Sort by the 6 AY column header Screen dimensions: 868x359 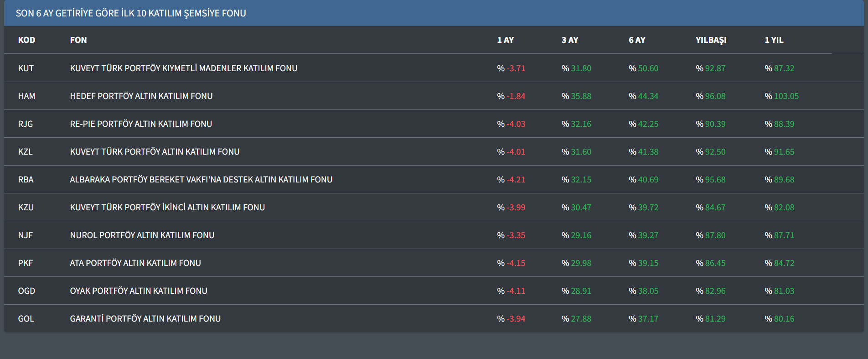coord(637,40)
